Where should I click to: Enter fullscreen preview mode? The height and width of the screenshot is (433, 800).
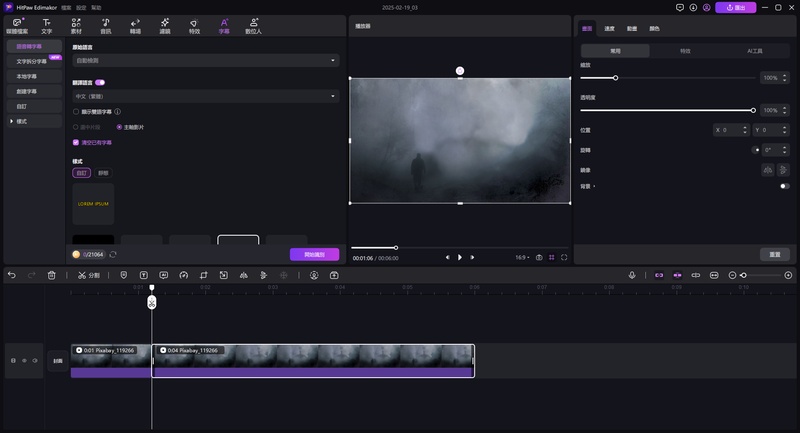coord(564,257)
